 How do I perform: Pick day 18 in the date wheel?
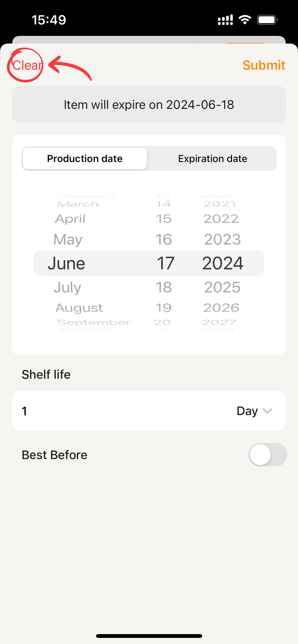[164, 287]
